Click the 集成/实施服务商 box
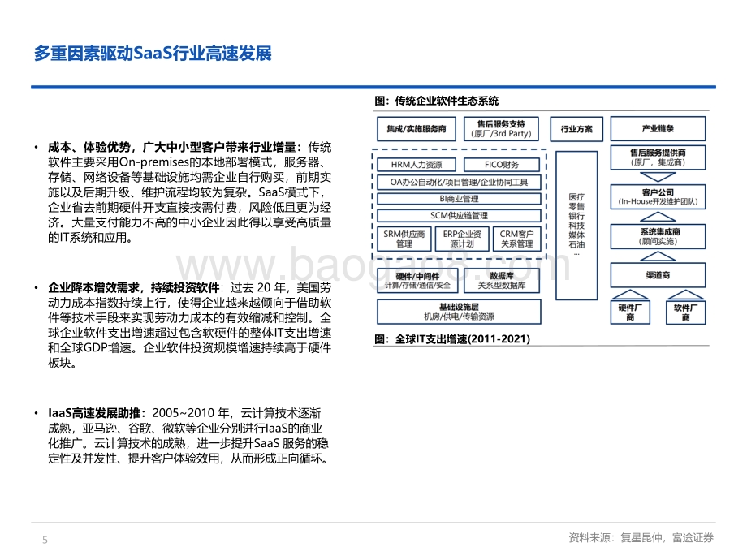Viewport: 747px width, 560px height. pos(417,129)
